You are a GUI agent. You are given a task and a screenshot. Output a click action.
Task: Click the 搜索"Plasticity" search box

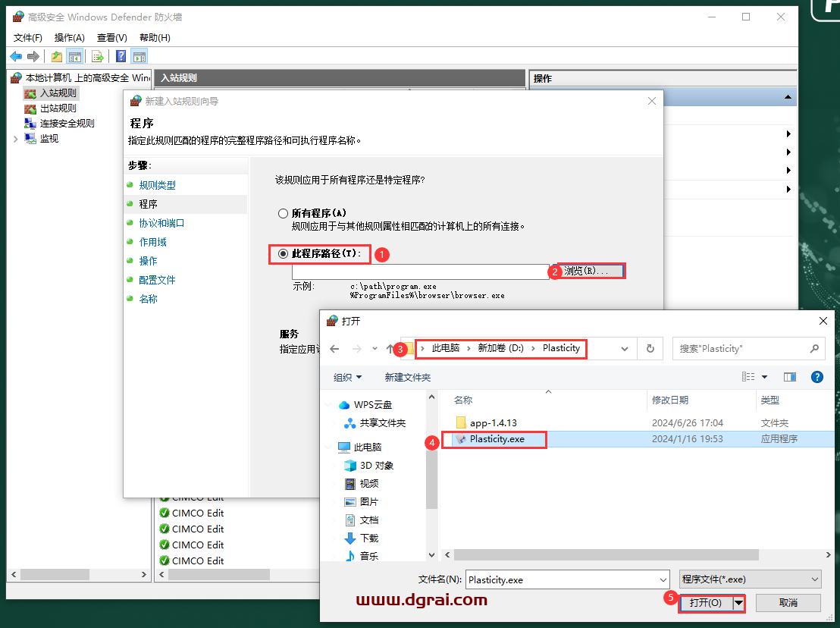749,349
